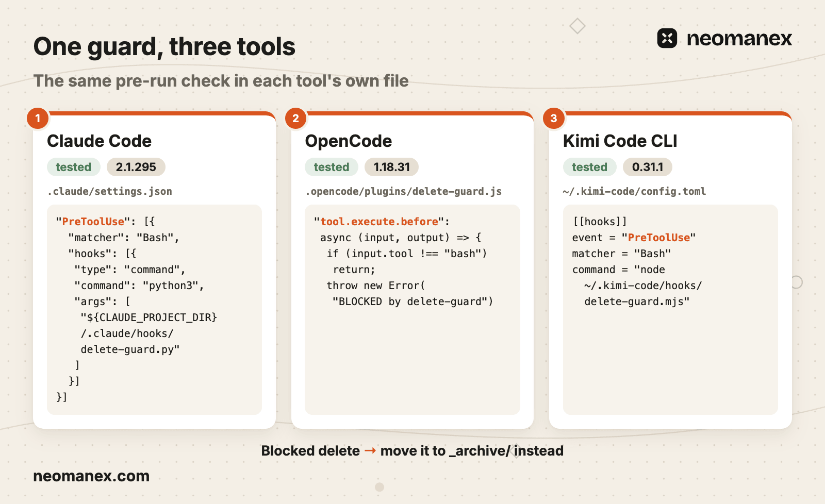Click the "hooks": [{ line in Claude Code

pyautogui.click(x=102, y=254)
